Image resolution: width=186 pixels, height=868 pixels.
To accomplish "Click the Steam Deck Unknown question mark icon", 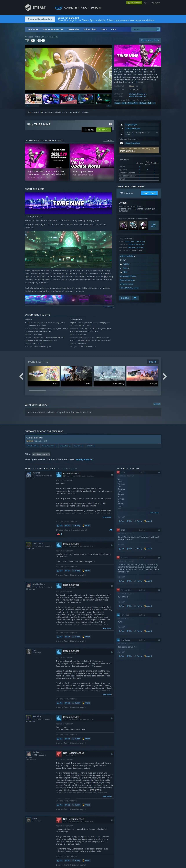I will 121,193.
